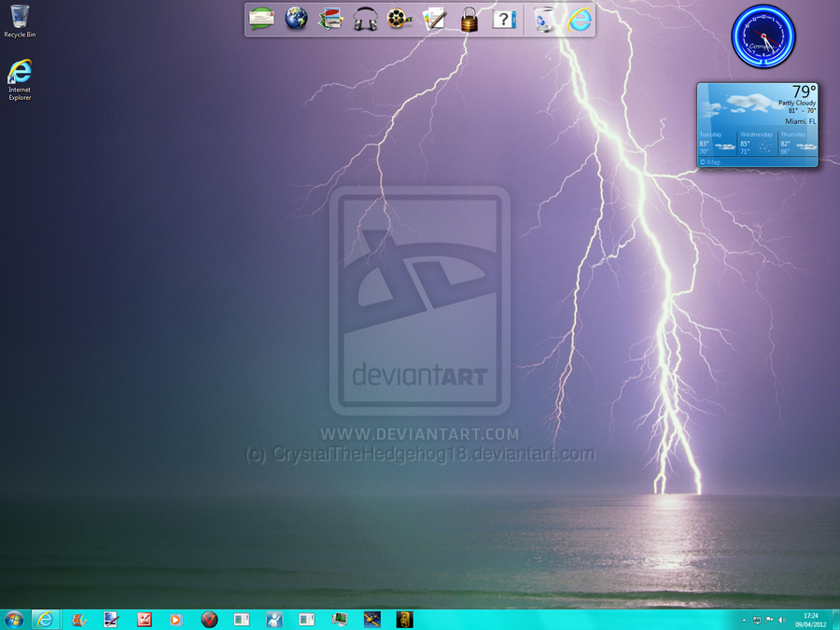Open Recycle Bin from the top dock

[x=542, y=19]
